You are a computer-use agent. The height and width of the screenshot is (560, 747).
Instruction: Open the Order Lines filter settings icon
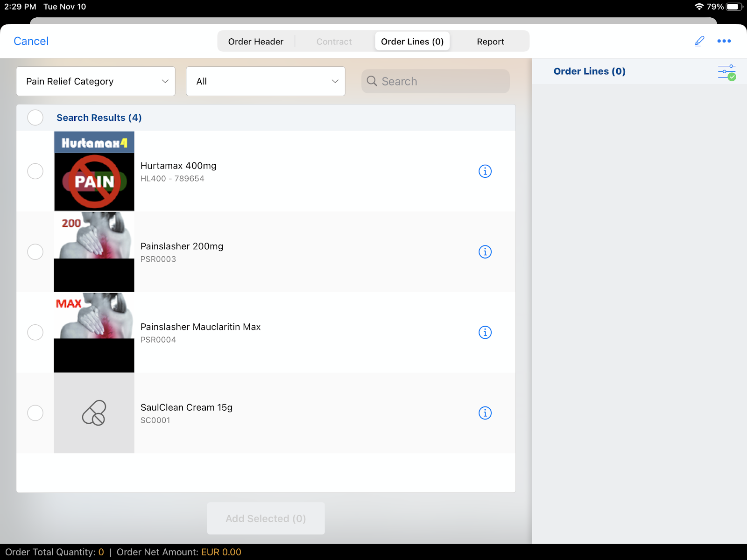[x=726, y=72]
